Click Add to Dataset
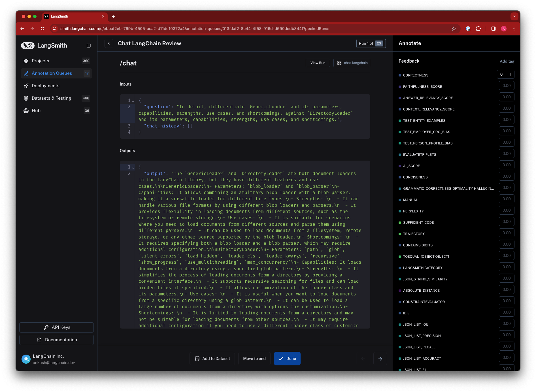536x392 pixels. (212, 359)
